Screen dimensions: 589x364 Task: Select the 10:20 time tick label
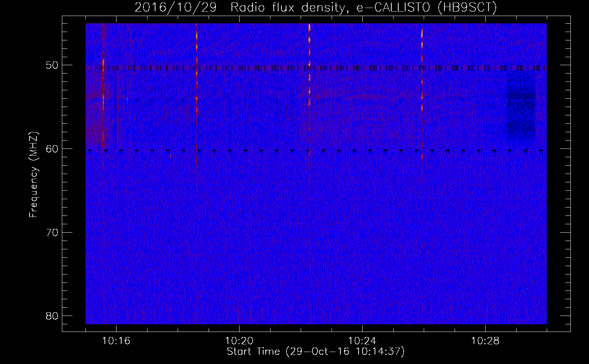coord(239,341)
